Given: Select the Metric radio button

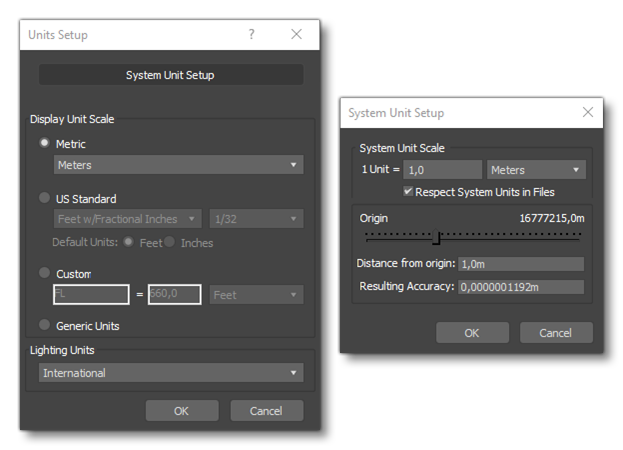Looking at the screenshot, I should coord(44,143).
